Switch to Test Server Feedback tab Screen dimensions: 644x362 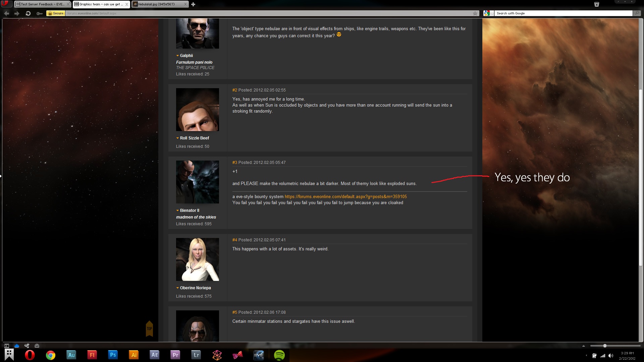click(x=40, y=4)
